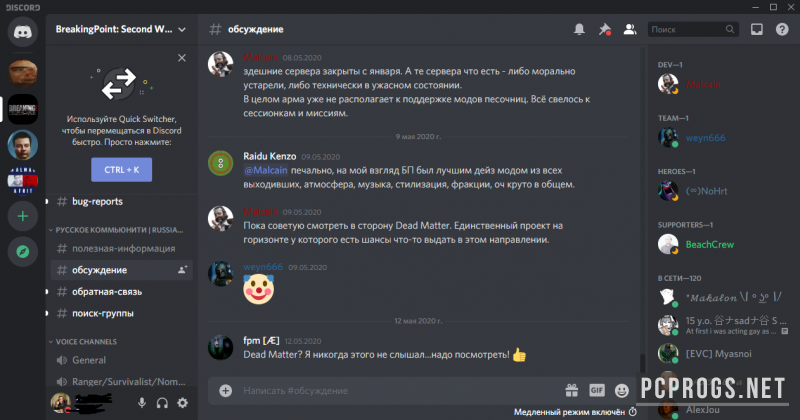Show pinned messages with pin icon
This screenshot has width=800, height=420.
pos(605,30)
